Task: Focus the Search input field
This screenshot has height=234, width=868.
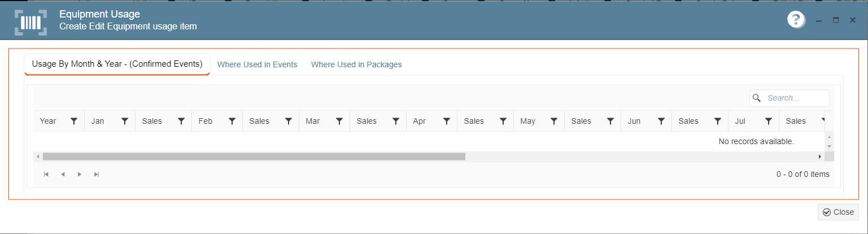Action: (x=790, y=98)
